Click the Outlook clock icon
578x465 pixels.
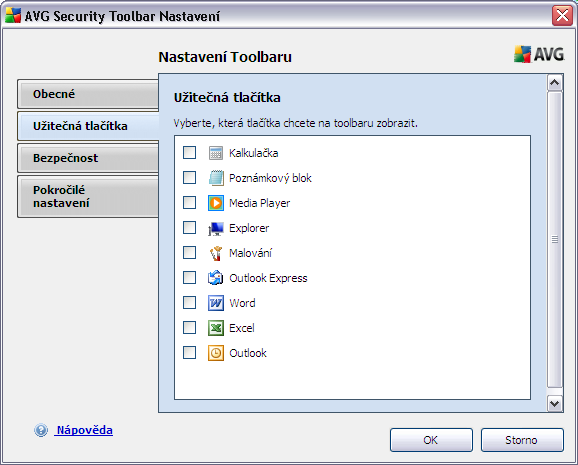coord(216,353)
